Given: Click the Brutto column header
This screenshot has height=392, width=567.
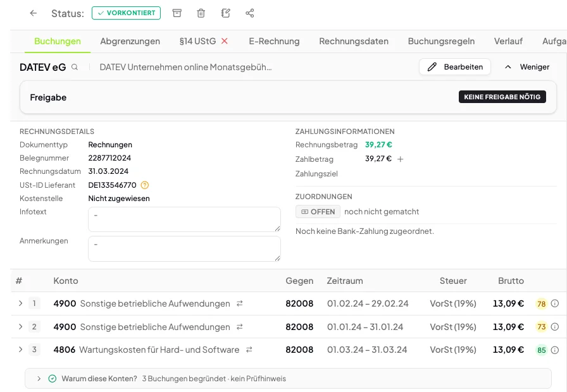Looking at the screenshot, I should [x=511, y=281].
